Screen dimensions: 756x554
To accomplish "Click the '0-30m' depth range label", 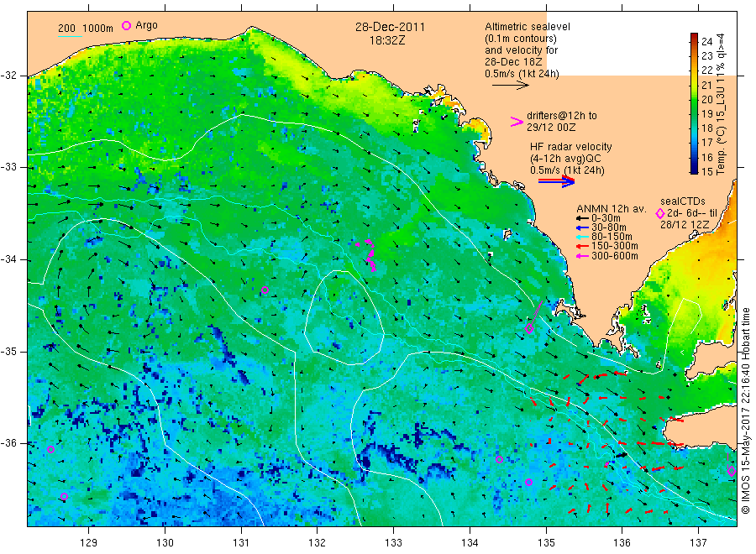I will pos(606,218).
